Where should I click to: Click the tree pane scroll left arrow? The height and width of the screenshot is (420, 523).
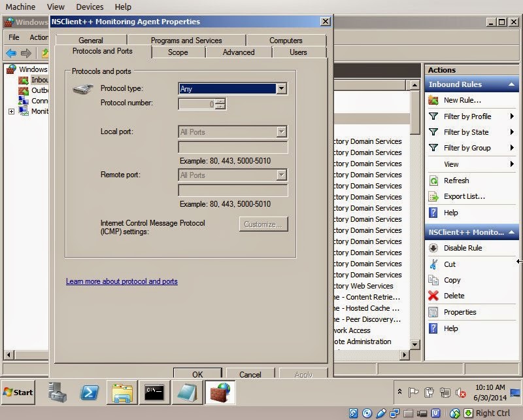click(9, 355)
